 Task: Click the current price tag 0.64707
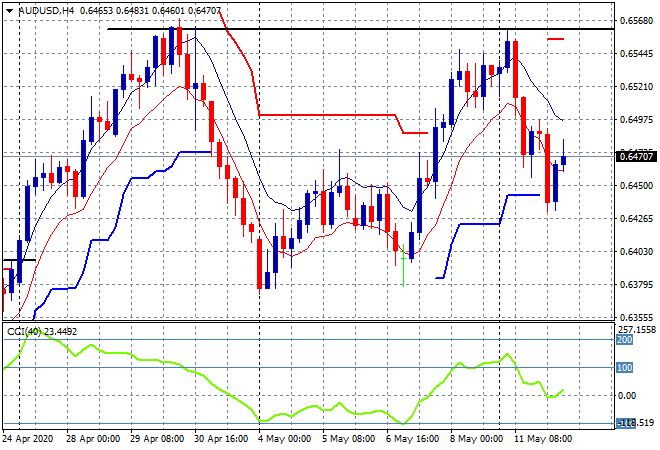point(636,157)
